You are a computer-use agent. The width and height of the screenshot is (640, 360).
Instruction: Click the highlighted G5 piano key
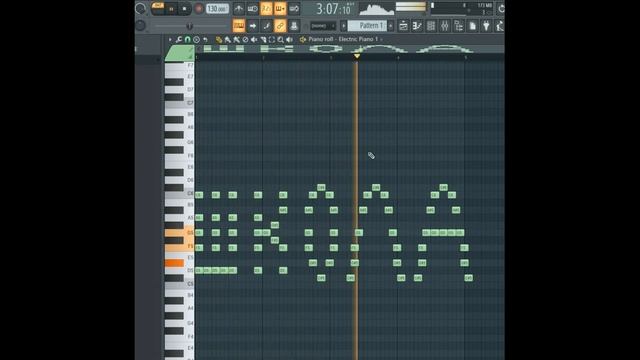click(x=180, y=233)
